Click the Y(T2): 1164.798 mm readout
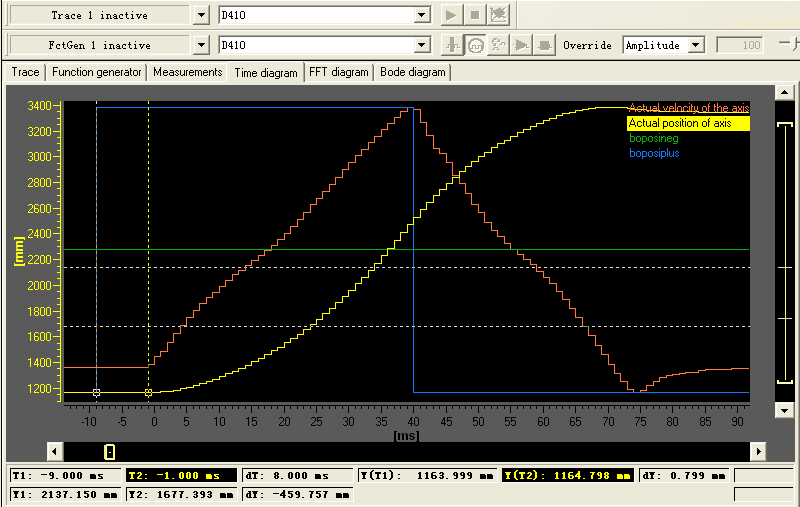The height and width of the screenshot is (507, 800). [568, 475]
